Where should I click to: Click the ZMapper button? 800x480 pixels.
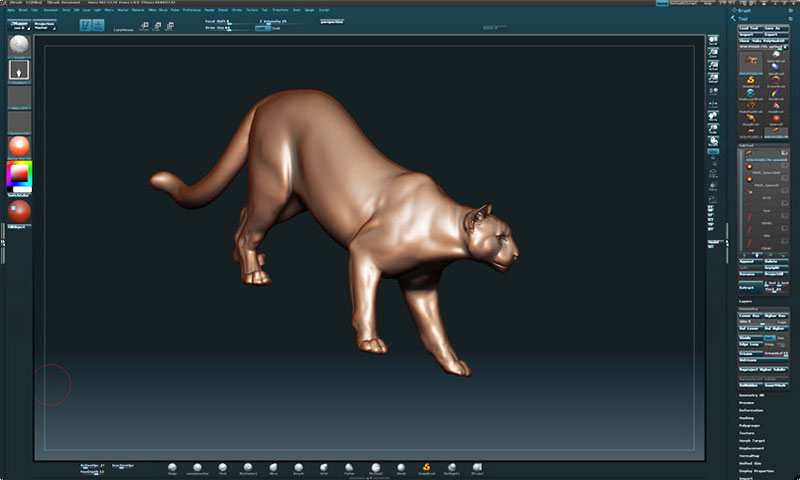point(19,25)
